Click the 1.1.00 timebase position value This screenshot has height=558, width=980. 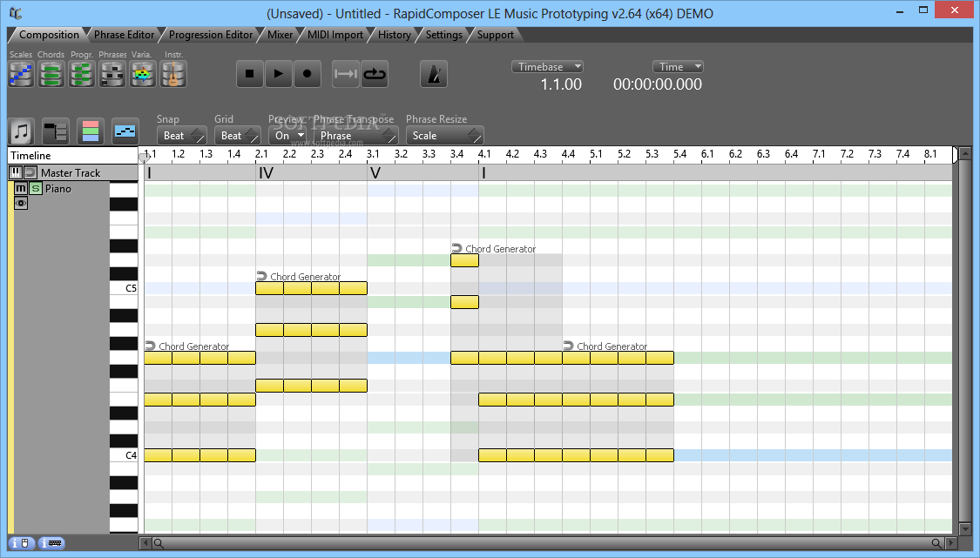pyautogui.click(x=561, y=84)
